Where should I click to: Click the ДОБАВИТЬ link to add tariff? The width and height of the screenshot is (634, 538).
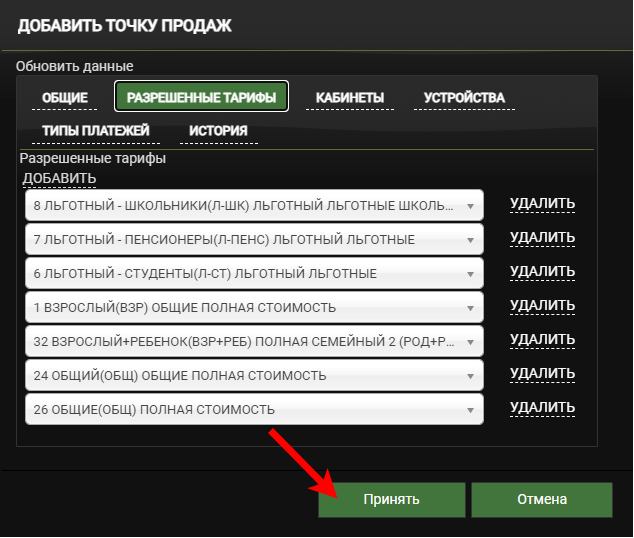tap(59, 178)
